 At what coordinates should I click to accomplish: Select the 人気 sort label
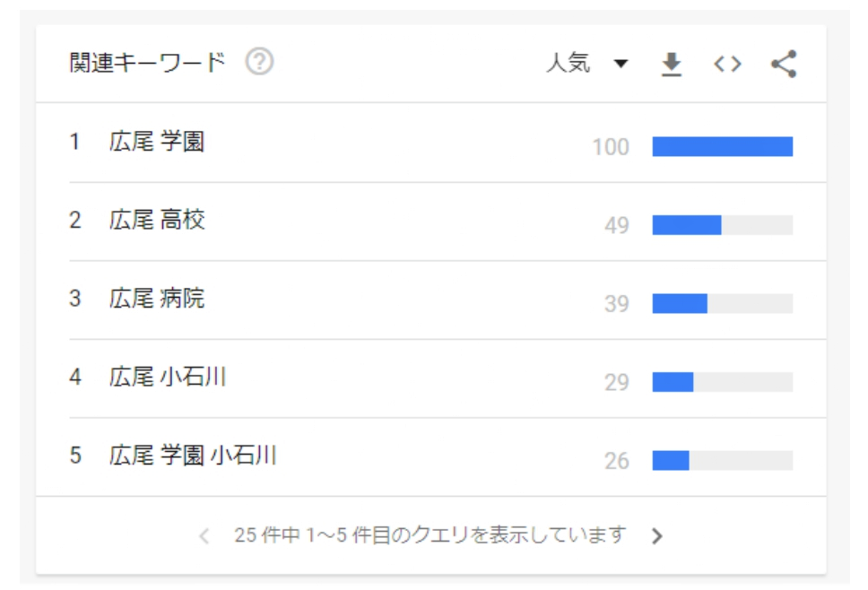pos(568,63)
